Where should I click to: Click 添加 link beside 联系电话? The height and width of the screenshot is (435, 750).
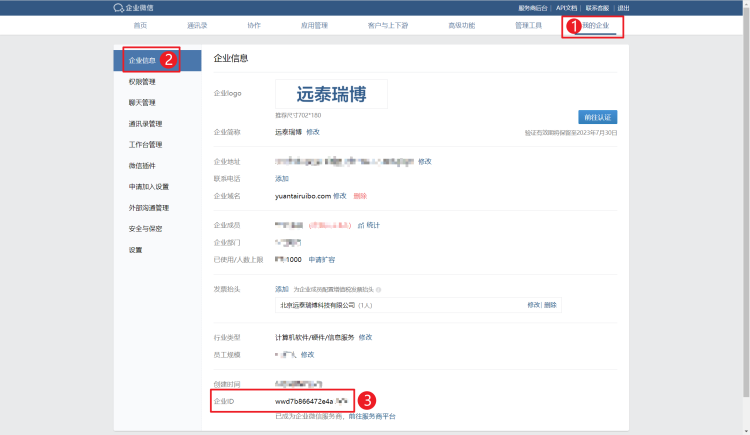282,179
